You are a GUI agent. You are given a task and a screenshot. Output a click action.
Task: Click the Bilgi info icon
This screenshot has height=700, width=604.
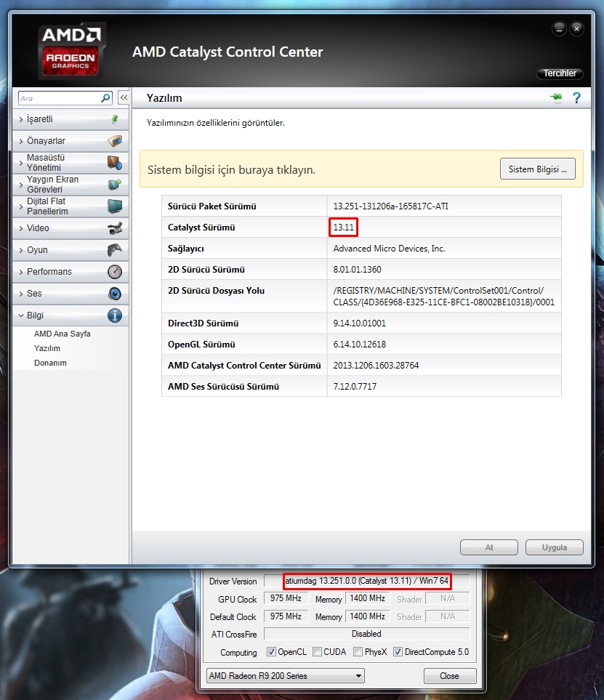(x=115, y=315)
